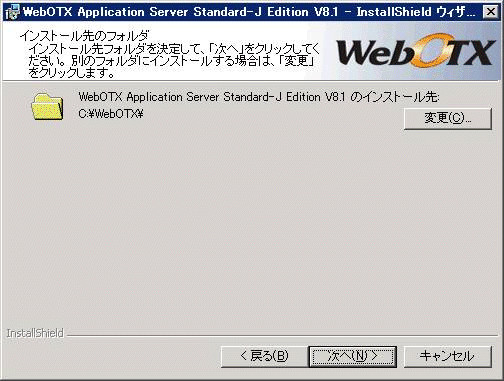Image resolution: width=504 pixels, height=381 pixels.
Task: Click the WebOTX logo banner
Action: 415,52
